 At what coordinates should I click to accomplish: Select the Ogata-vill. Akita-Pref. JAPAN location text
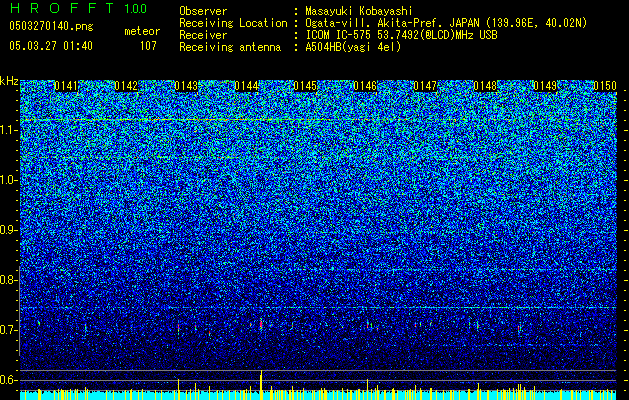446,23
